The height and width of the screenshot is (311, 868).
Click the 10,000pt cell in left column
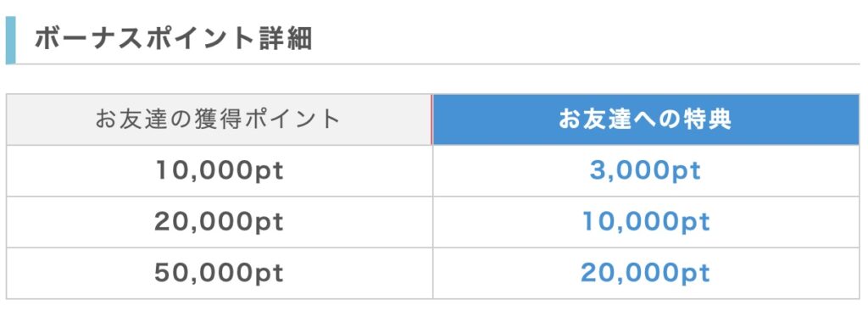point(220,170)
